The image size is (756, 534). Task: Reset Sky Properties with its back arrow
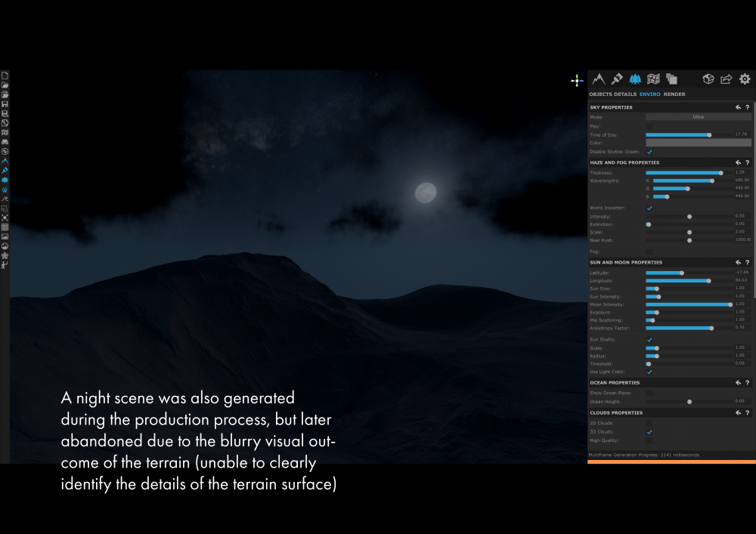click(738, 107)
